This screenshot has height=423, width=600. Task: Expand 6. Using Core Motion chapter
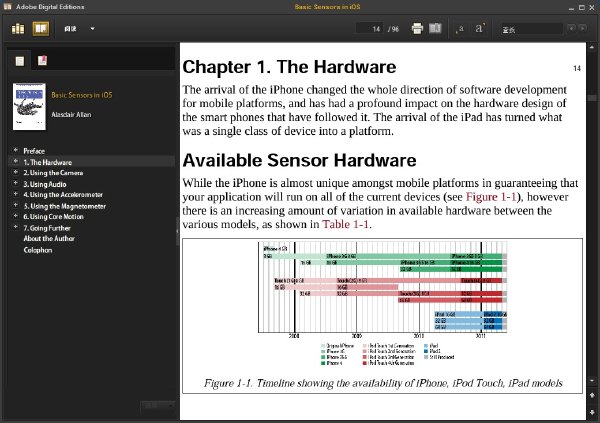click(16, 216)
